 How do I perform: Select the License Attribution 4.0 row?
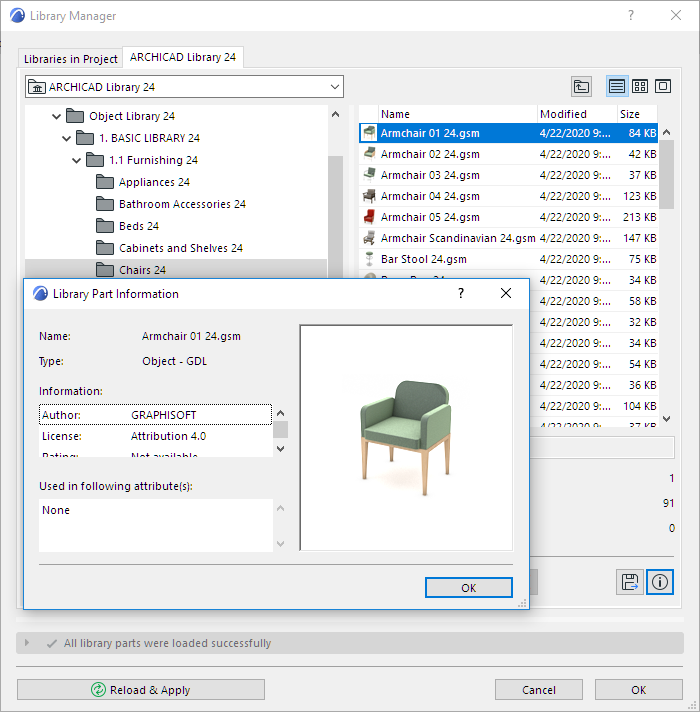[x=155, y=436]
